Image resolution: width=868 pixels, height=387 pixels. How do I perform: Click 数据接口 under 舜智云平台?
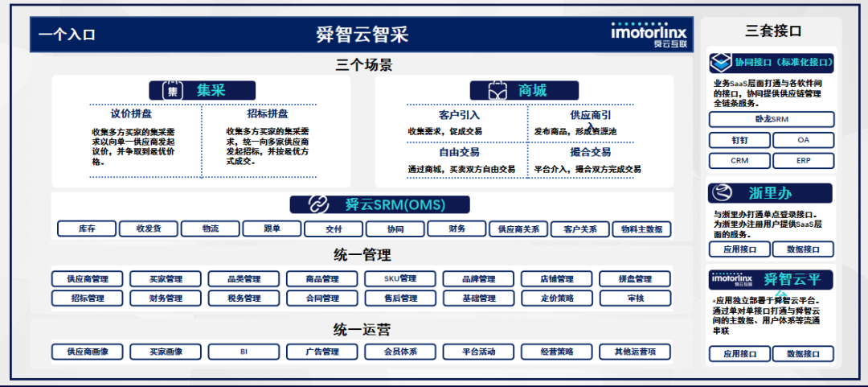coord(803,354)
